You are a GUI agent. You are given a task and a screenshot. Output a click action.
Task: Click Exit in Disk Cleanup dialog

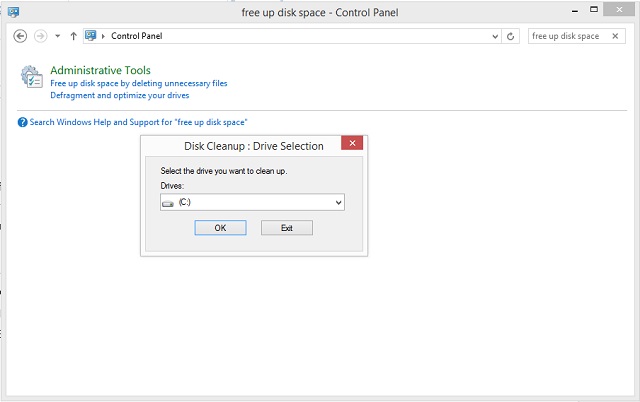[287, 228]
